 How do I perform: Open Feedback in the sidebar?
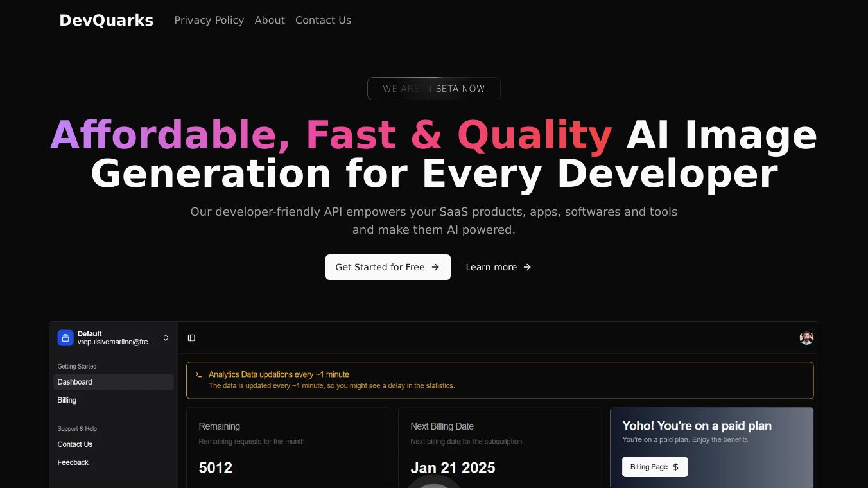pyautogui.click(x=114, y=462)
